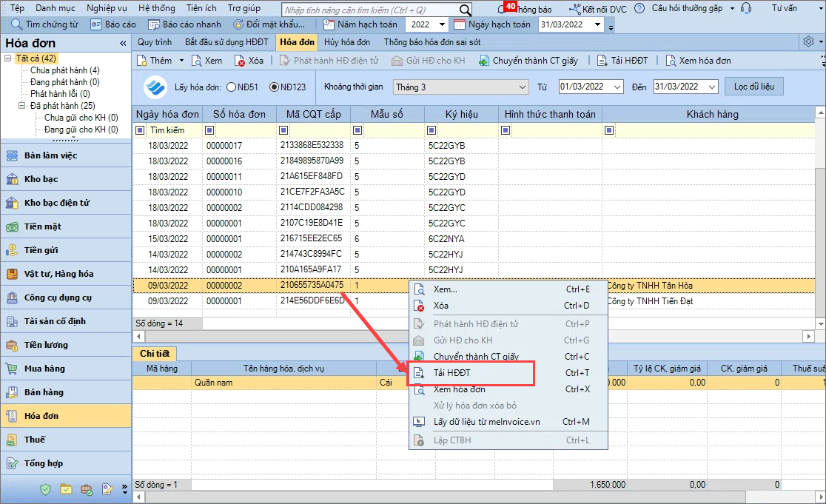This screenshot has height=504, width=826.
Task: Select the NĐ123 radio option
Action: 274,87
